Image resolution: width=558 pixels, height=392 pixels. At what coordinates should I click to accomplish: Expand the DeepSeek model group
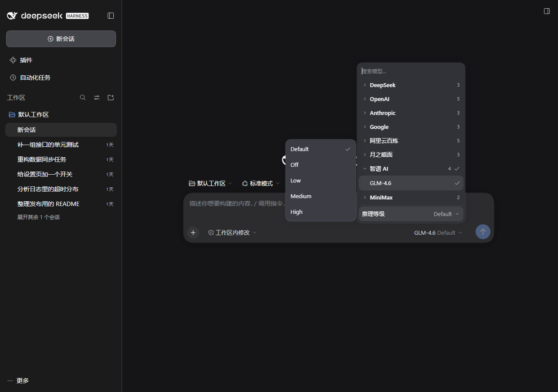click(411, 85)
